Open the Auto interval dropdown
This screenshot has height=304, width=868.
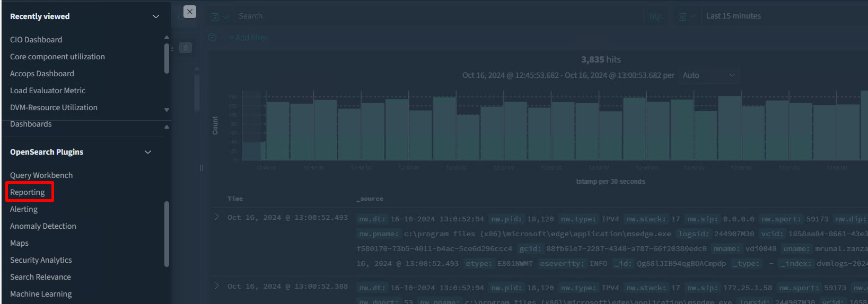(709, 75)
